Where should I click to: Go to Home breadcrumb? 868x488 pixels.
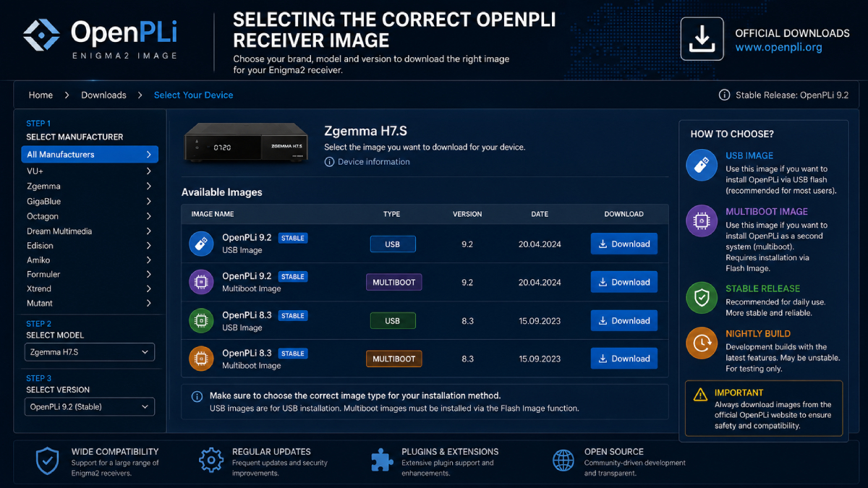pyautogui.click(x=41, y=95)
